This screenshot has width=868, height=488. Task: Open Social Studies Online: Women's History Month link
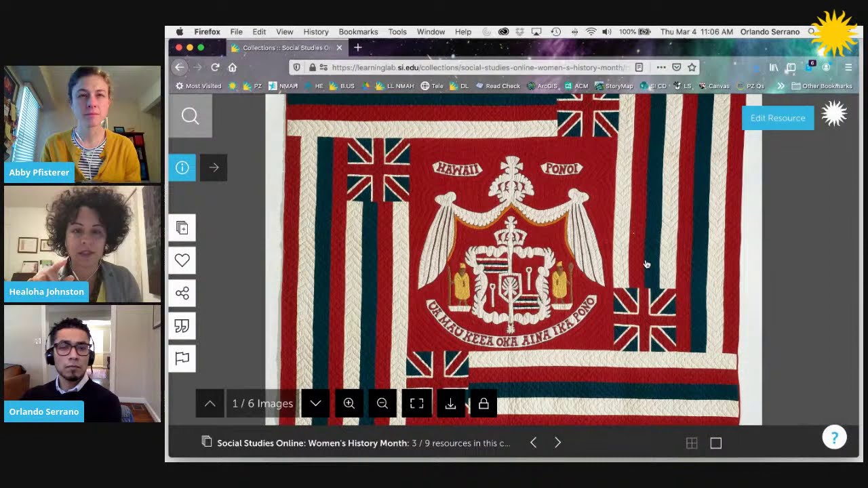click(313, 443)
